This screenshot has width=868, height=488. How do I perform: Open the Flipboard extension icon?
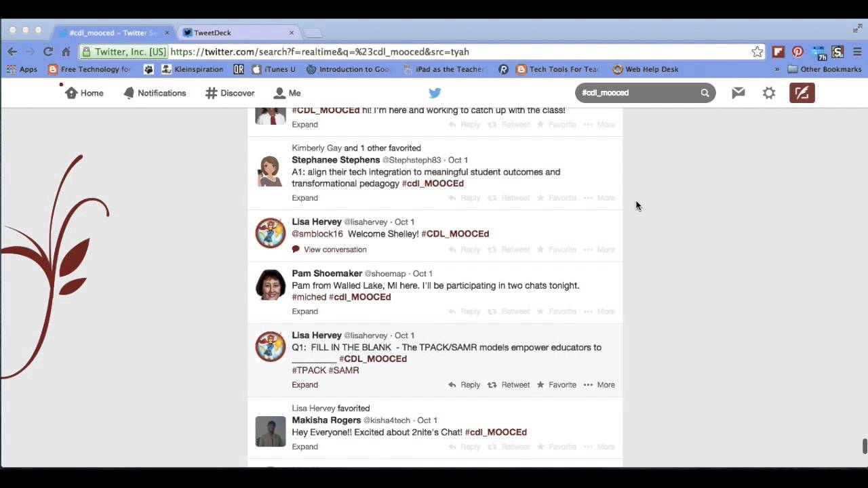pos(778,52)
